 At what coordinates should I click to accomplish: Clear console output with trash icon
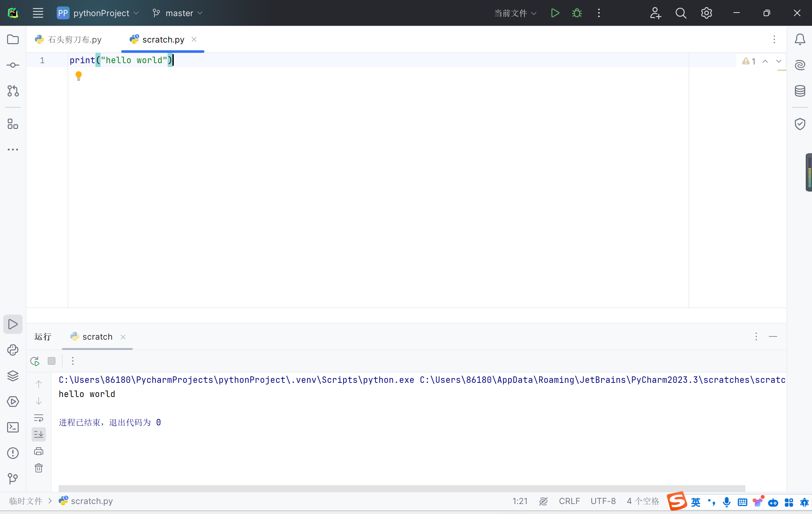tap(39, 468)
